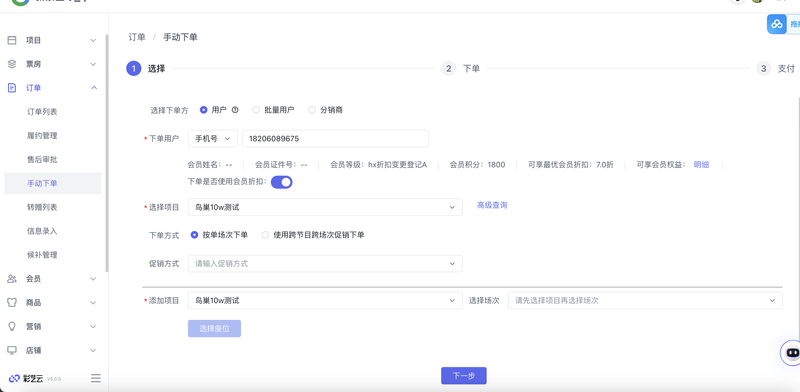Collapse sidebar with the hamburger menu icon
Image resolution: width=800 pixels, height=392 pixels.
(95, 378)
